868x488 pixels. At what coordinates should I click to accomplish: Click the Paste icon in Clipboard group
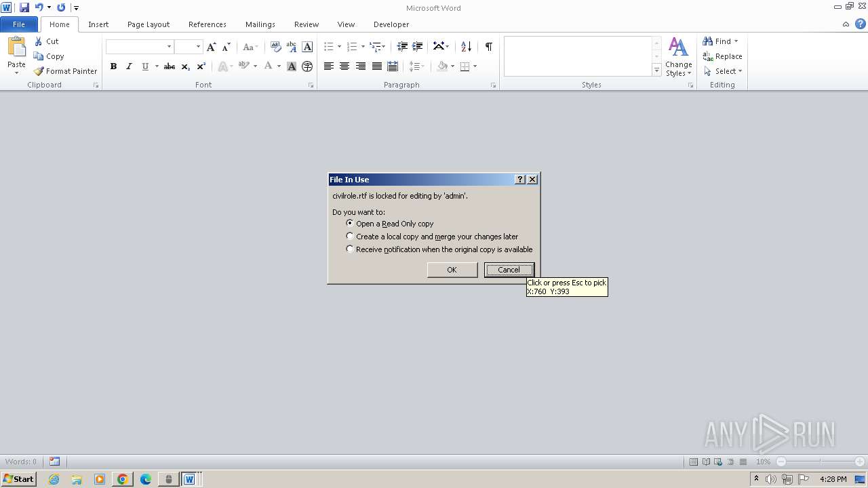[x=16, y=47]
